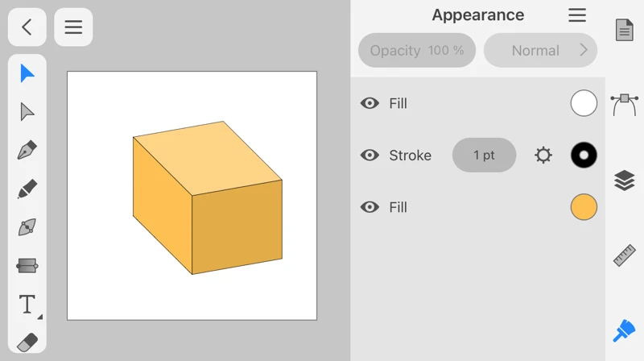Open the Layers panel
Screen dimensions: 644x361
[625, 180]
